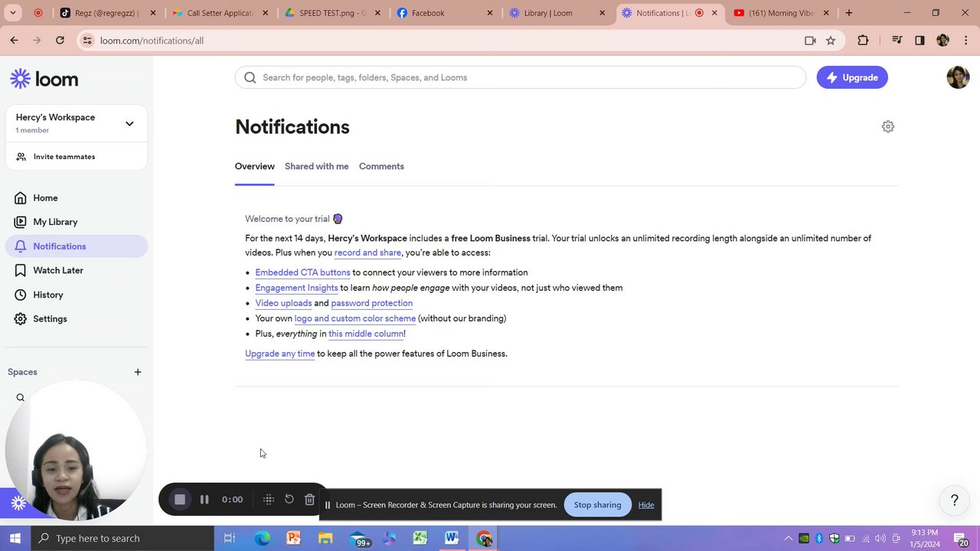Go back in browser

(14, 41)
